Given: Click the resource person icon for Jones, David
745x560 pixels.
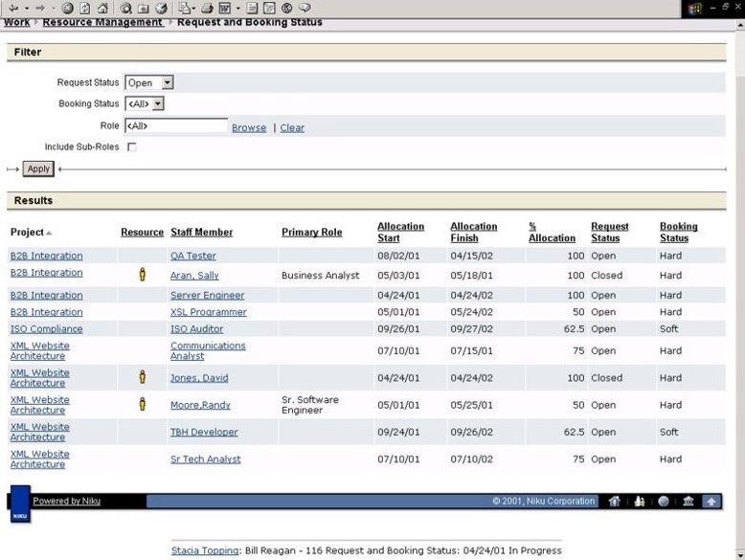Looking at the screenshot, I should [142, 377].
